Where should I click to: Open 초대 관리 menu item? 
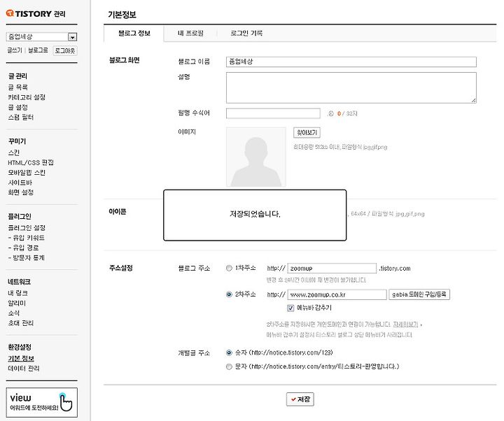21,322
